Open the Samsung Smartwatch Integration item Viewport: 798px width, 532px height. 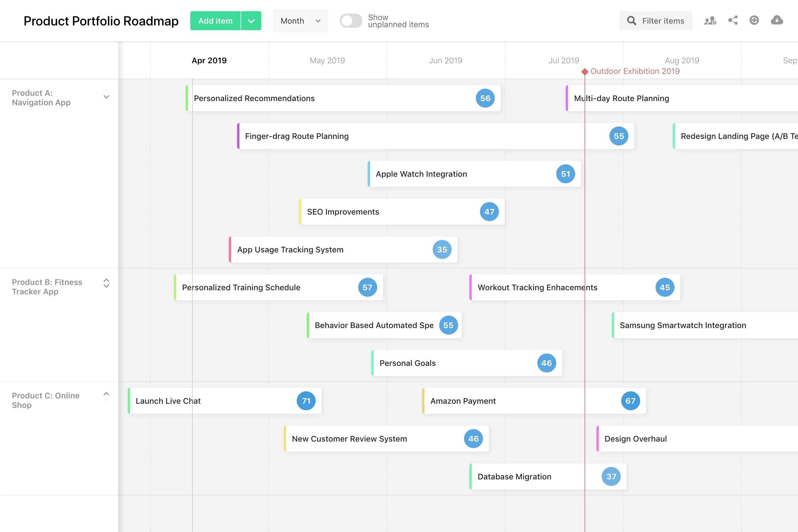coord(683,325)
